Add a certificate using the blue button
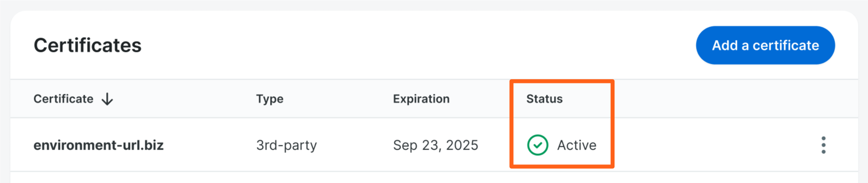 [x=765, y=45]
